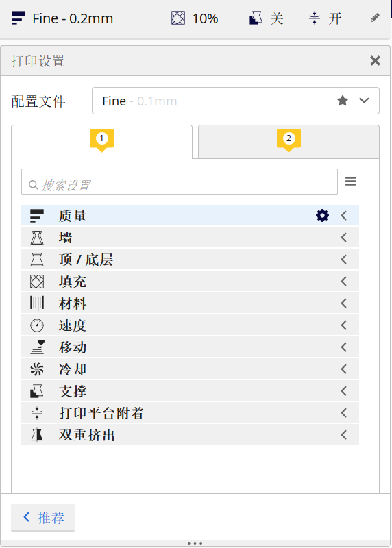
Task: Expand the 材料 material section
Action: [190, 303]
